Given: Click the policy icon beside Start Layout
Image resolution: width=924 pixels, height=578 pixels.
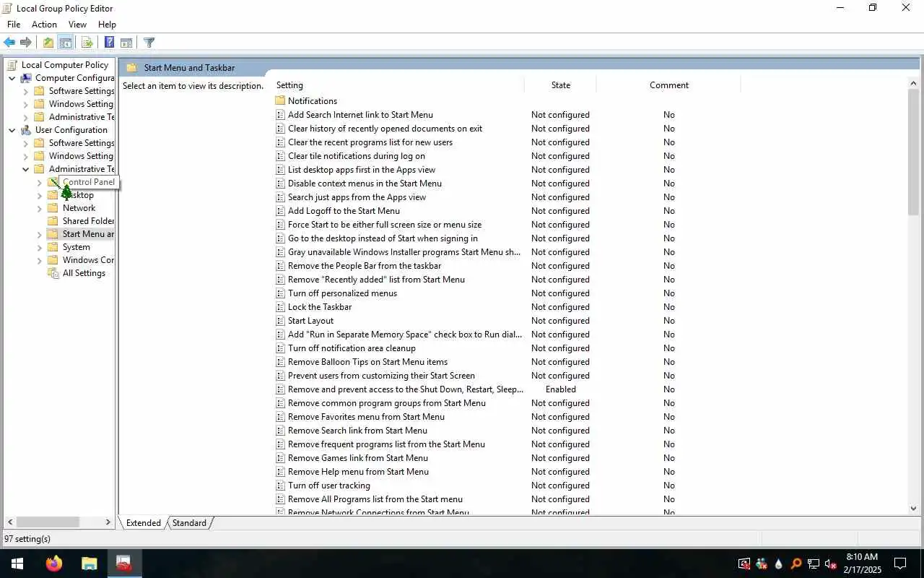Looking at the screenshot, I should point(280,321).
